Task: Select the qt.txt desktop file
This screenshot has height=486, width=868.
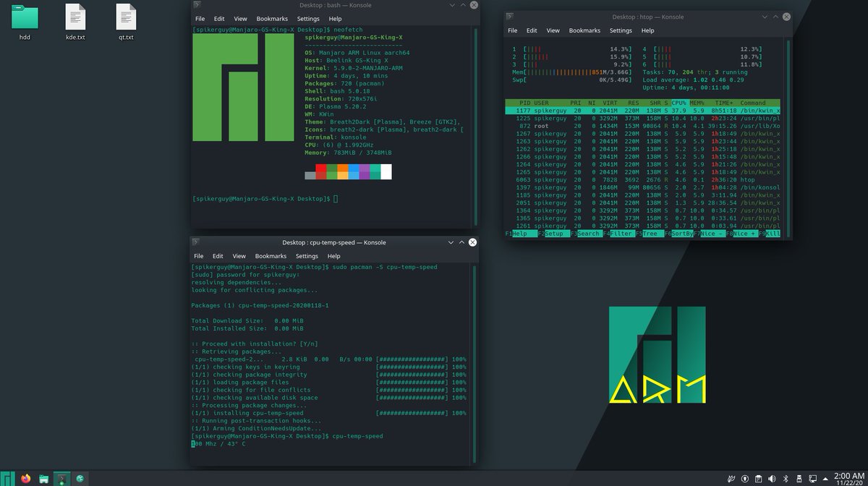Action: click(126, 21)
